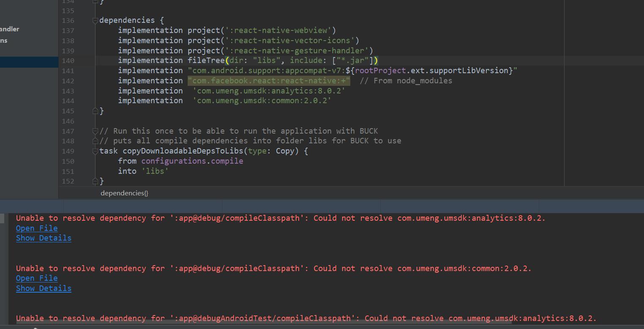The height and width of the screenshot is (329, 644).
Task: Click the "Run this once" BUCK comment
Action: pos(239,131)
